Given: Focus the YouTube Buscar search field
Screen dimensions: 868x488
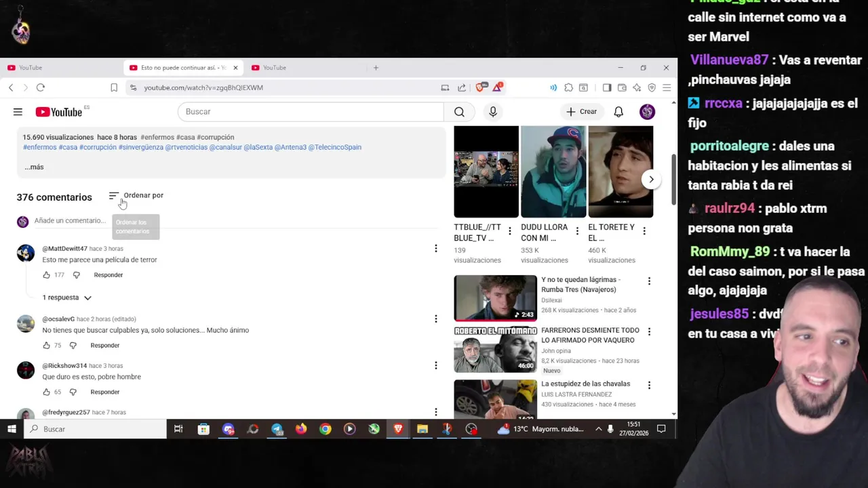Looking at the screenshot, I should (x=311, y=112).
